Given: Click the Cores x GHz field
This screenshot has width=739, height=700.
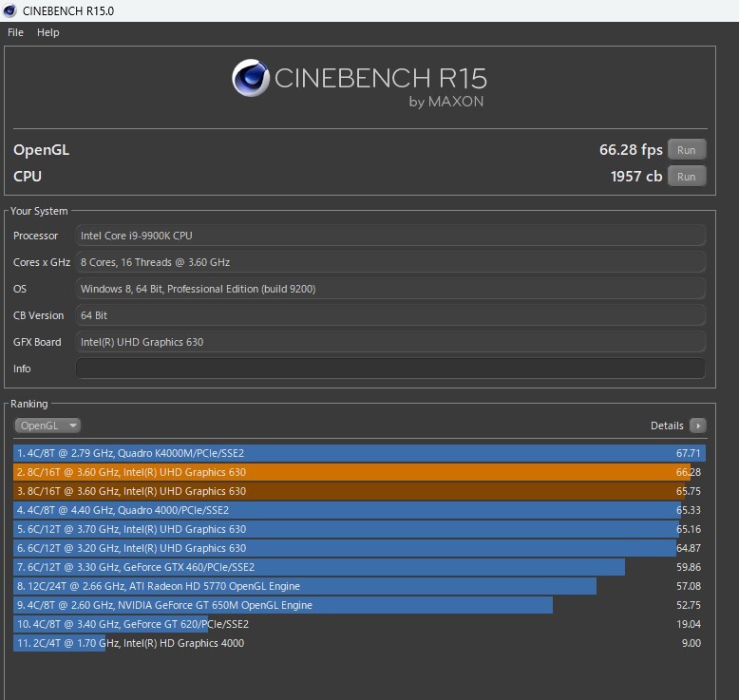Looking at the screenshot, I should click(389, 262).
